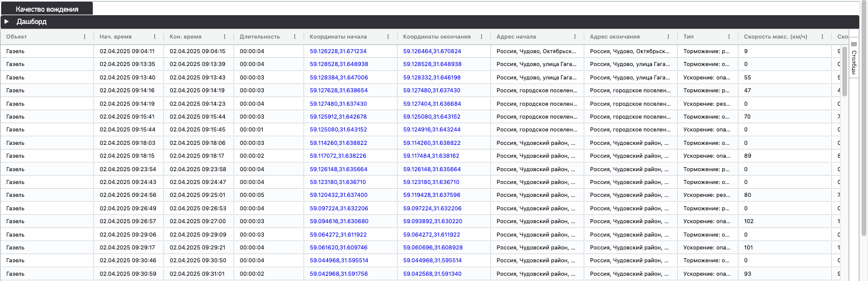Sort by Объект column header
The width and height of the screenshot is (868, 281).
(17, 37)
